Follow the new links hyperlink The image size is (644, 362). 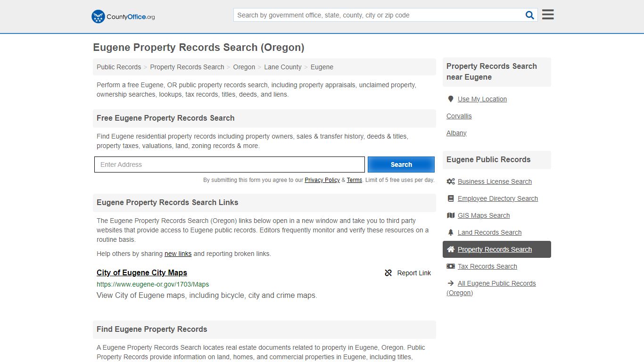[178, 254]
